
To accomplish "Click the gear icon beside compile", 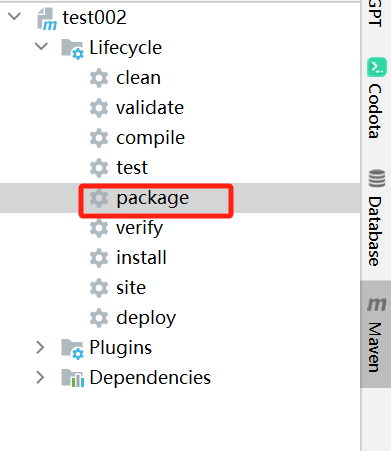I will 99,138.
